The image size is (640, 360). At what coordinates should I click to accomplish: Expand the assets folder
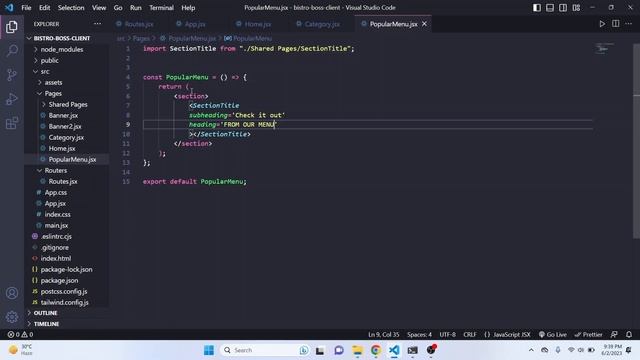tap(53, 82)
